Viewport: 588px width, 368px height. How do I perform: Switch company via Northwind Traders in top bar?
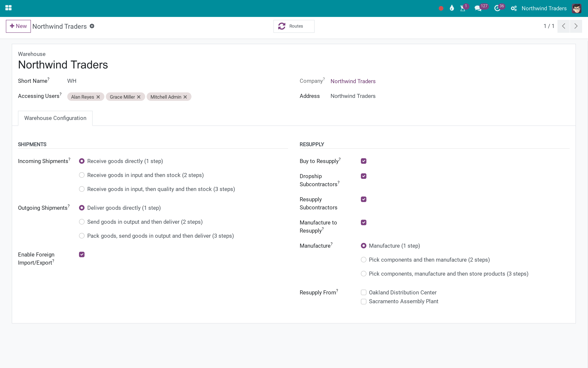(544, 8)
